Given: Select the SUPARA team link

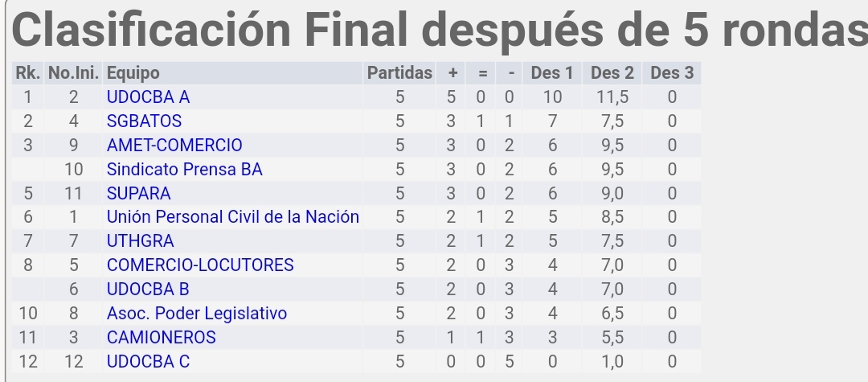Looking at the screenshot, I should click(x=138, y=194).
